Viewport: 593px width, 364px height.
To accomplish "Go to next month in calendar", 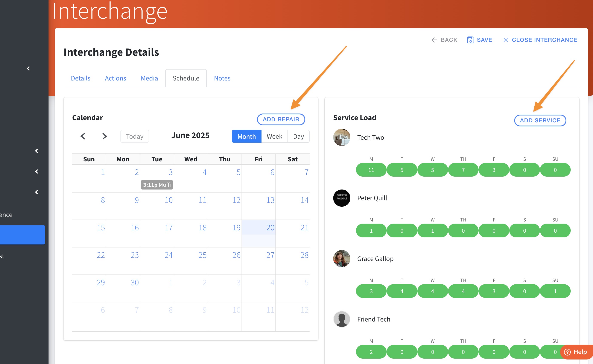I will pyautogui.click(x=104, y=136).
